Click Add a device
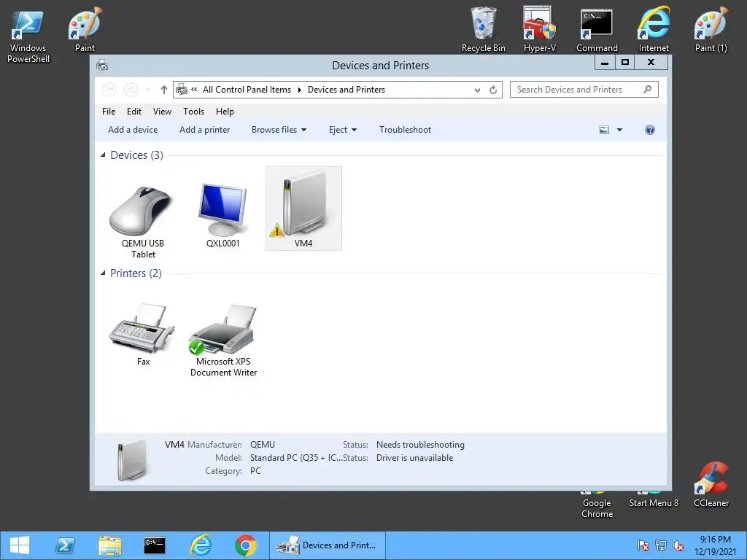Screen dimensions: 747x560 133,130
